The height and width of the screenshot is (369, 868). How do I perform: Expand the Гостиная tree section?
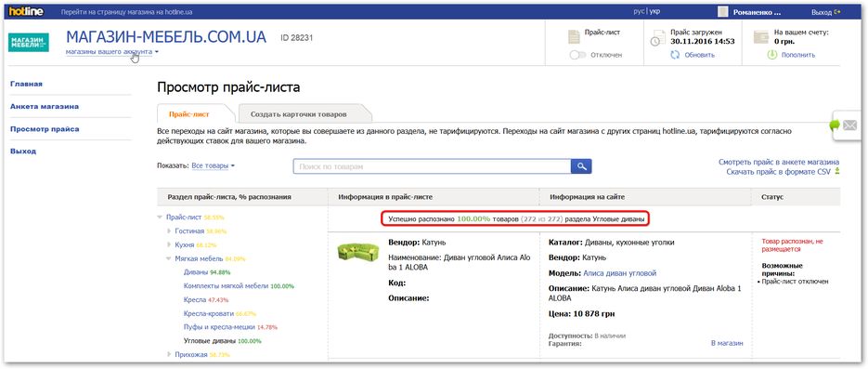tap(169, 231)
